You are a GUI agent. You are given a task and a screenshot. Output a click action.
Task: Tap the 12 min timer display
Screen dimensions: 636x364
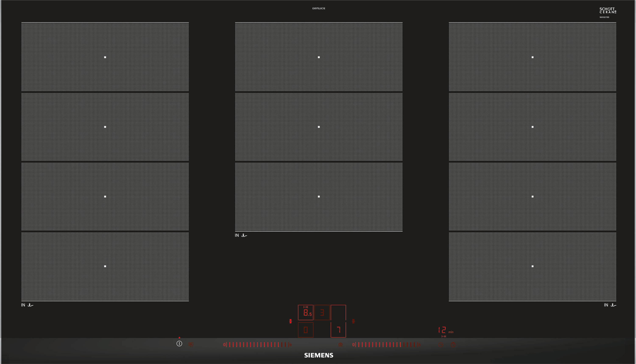[442, 330]
